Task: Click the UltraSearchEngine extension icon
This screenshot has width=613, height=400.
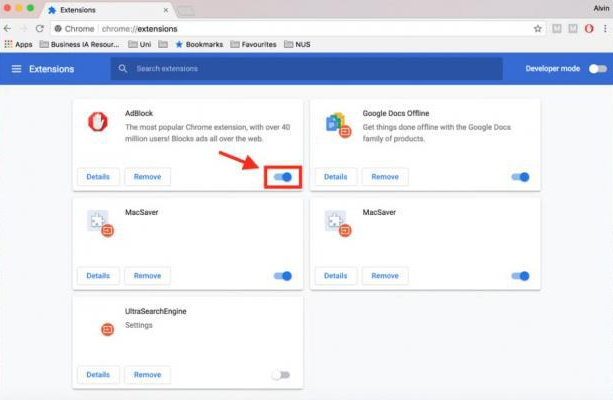Action: (108, 329)
